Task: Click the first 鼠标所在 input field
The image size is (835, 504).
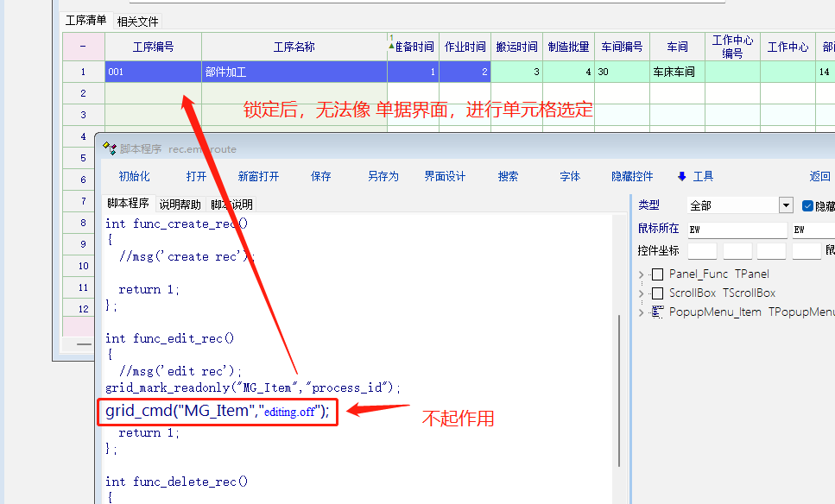Action: [x=737, y=230]
